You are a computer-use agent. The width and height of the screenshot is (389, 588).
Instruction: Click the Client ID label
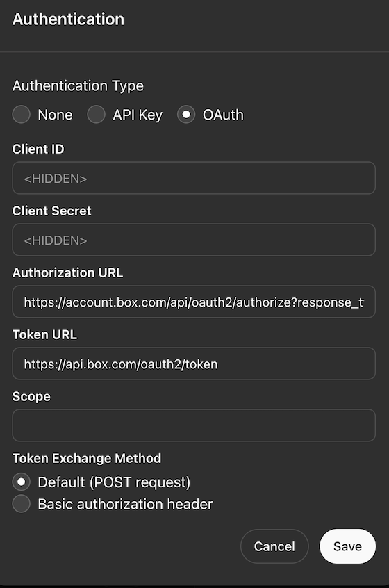[38, 149]
